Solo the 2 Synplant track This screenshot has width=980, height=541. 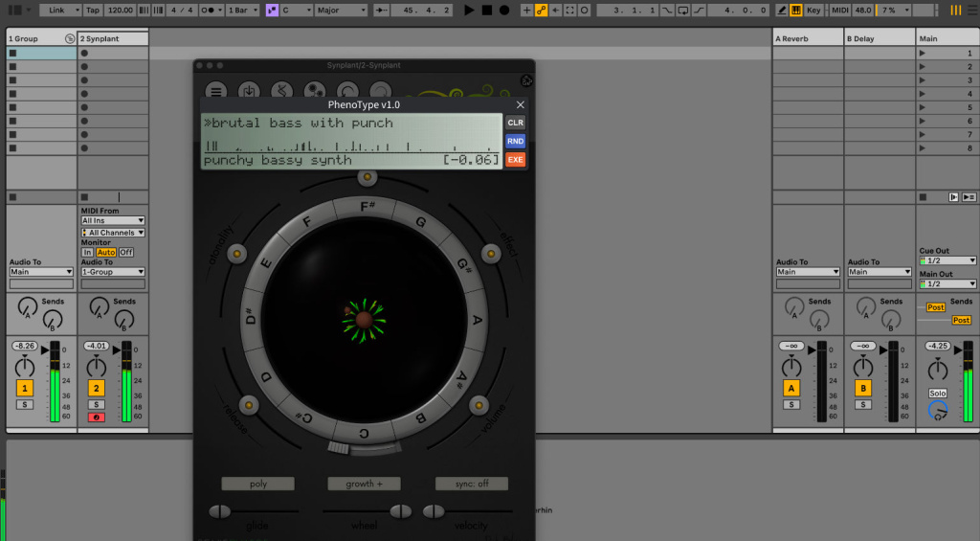coord(97,405)
